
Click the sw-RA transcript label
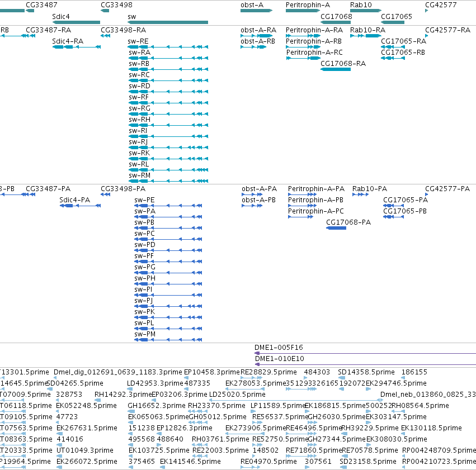click(x=140, y=53)
